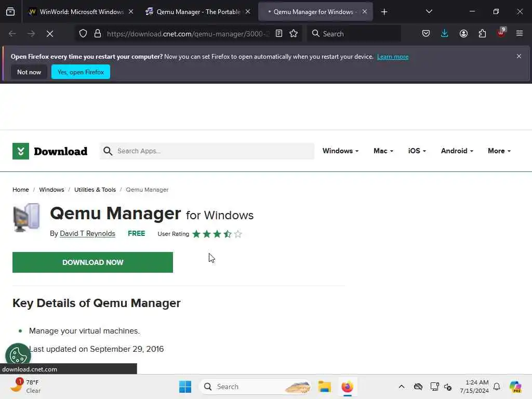Screen dimensions: 532x399
Task: View site security padlock info
Action: pos(98,34)
